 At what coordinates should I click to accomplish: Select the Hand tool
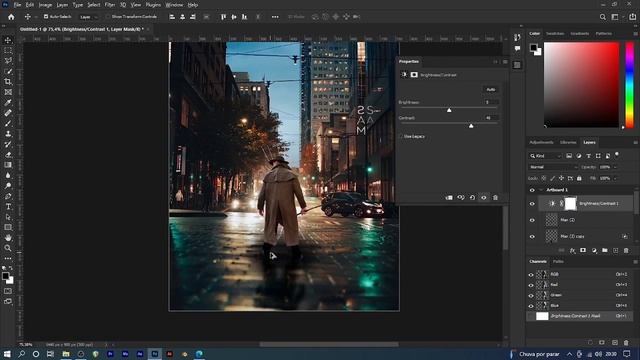pyautogui.click(x=8, y=238)
